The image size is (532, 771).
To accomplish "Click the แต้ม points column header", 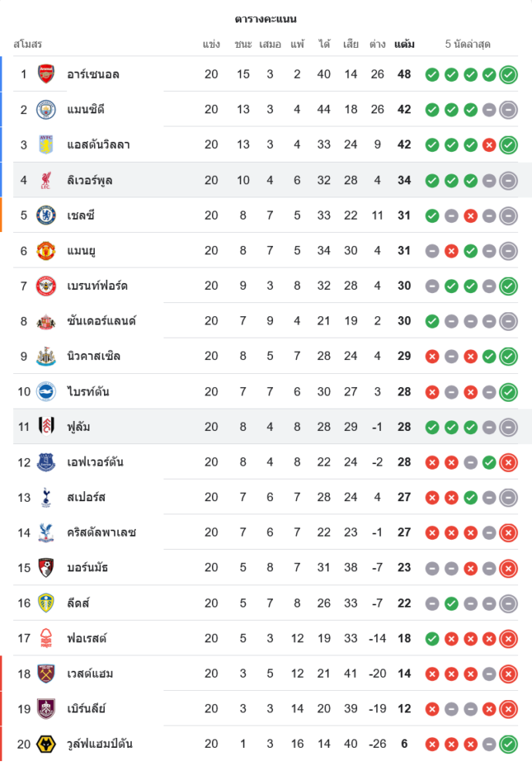I will 404,44.
